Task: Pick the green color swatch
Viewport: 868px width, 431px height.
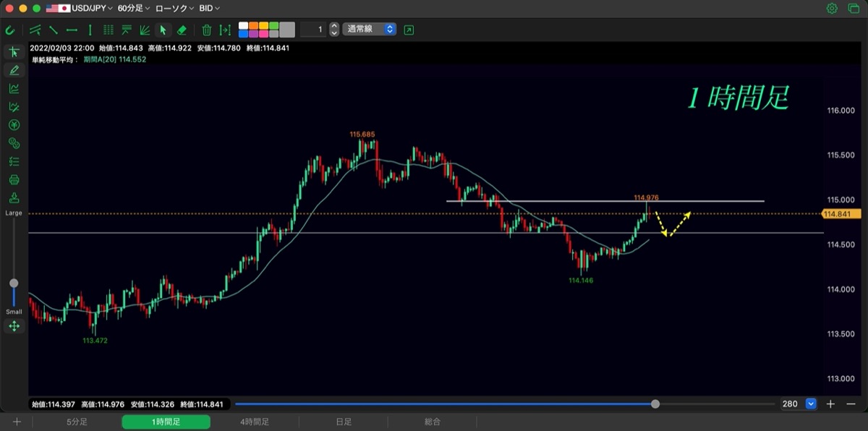Action: click(273, 26)
